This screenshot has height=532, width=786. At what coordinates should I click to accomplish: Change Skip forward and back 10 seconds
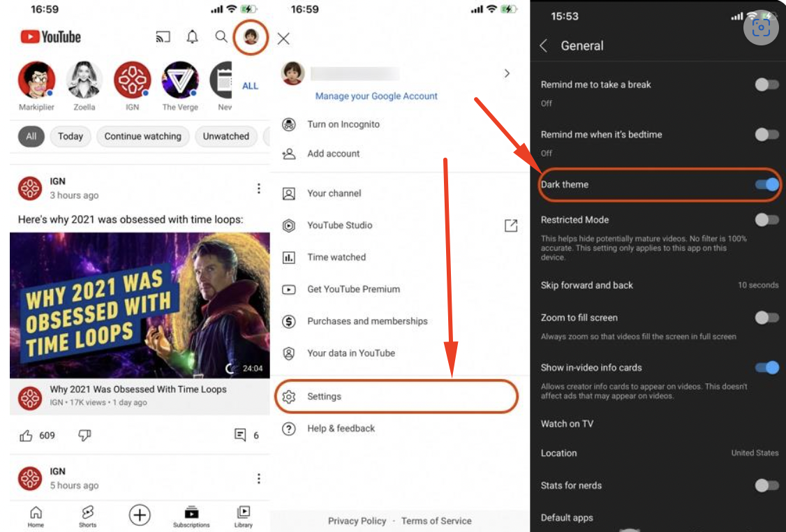659,286
